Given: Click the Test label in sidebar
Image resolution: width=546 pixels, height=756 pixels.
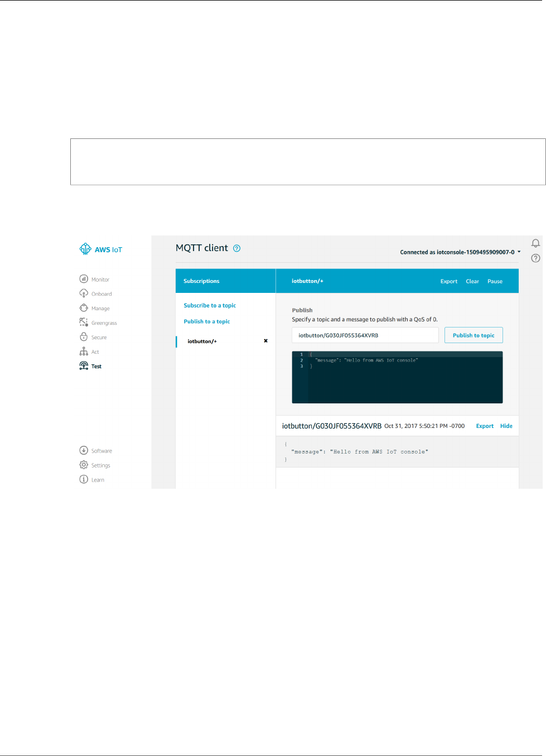Looking at the screenshot, I should (96, 367).
